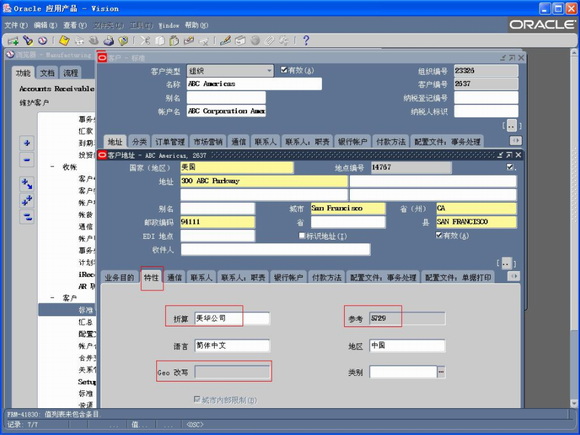Click the Print toolbar icon
This screenshot has width=580, height=435.
[x=108, y=40]
